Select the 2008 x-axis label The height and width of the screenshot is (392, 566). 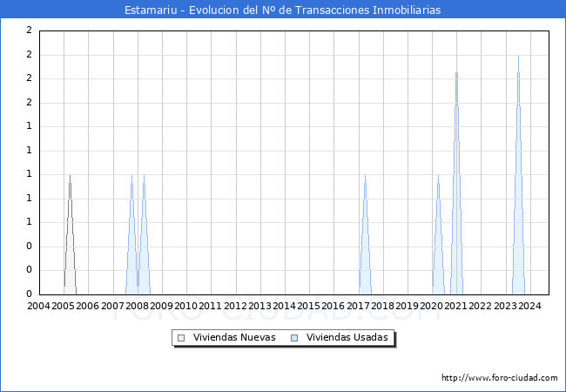[138, 306]
